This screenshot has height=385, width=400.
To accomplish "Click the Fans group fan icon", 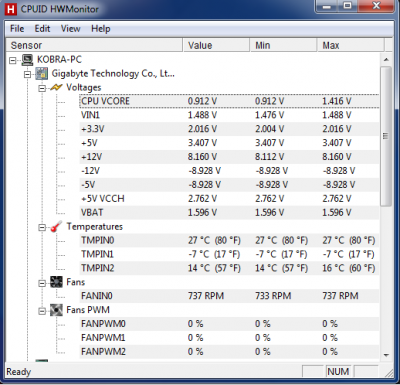I will [56, 282].
